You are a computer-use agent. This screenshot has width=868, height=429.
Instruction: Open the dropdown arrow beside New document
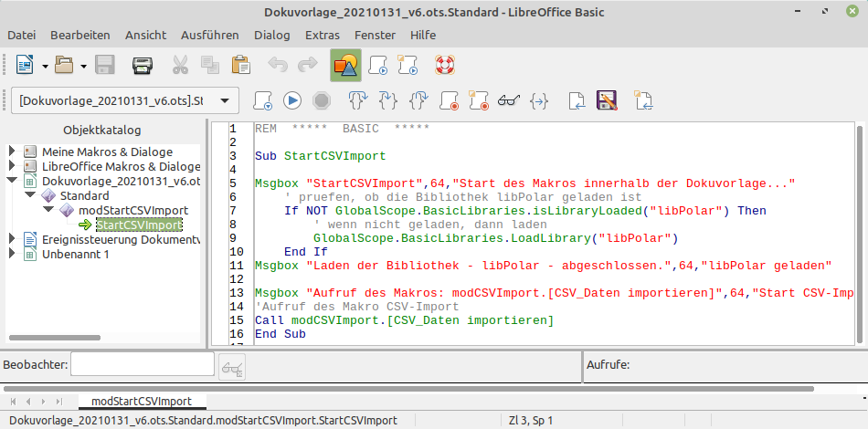45,67
